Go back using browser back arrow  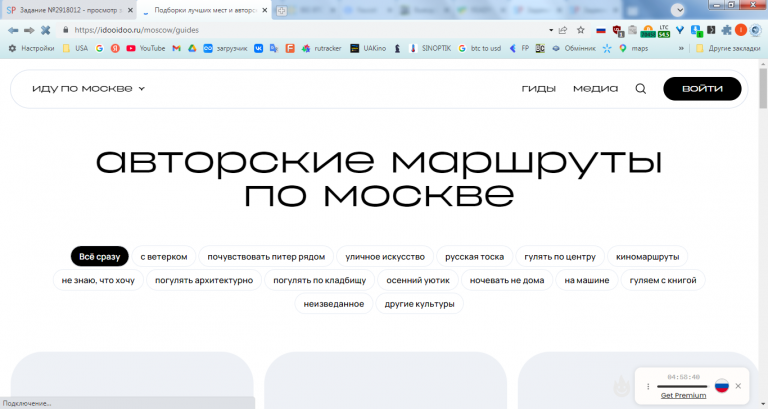(13, 30)
